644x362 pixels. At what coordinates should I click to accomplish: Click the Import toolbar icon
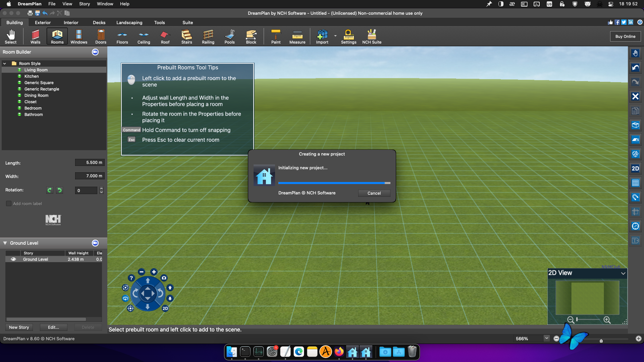tap(322, 37)
